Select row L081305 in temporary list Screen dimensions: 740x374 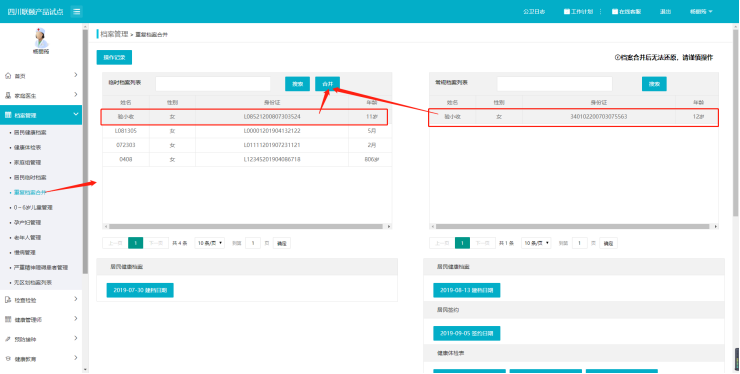coord(247,131)
